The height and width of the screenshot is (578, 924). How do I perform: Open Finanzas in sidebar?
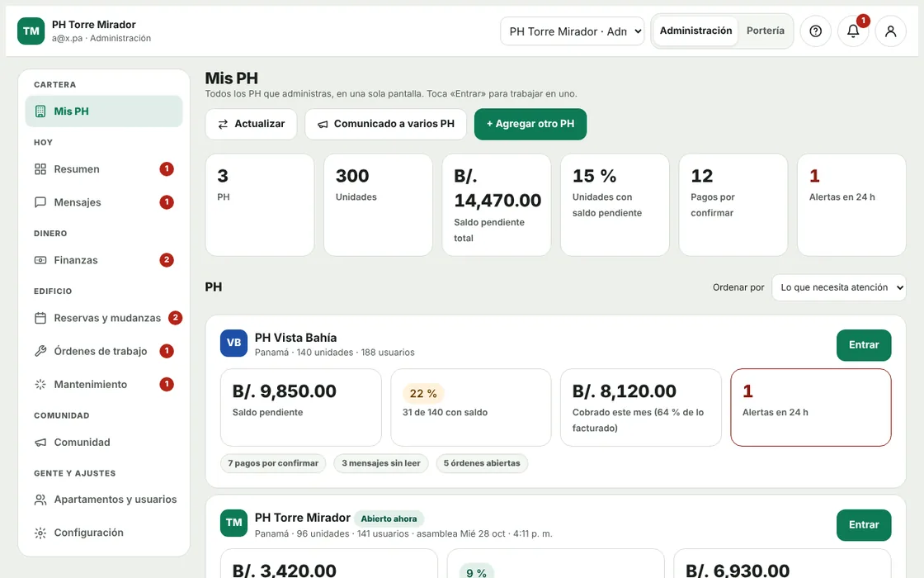pyautogui.click(x=104, y=260)
